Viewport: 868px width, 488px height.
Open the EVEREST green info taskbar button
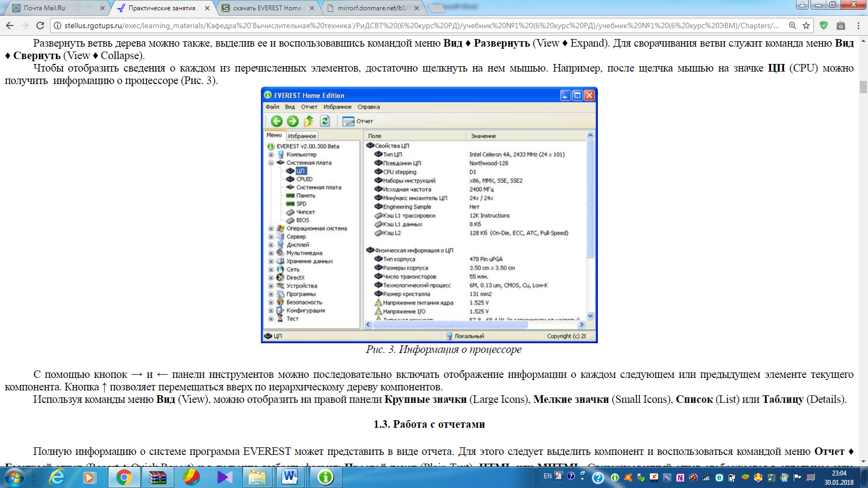click(x=325, y=477)
